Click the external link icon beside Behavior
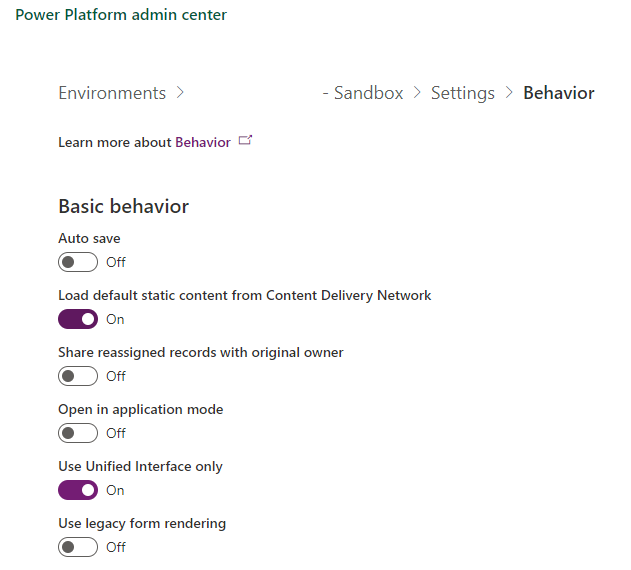This screenshot has height=570, width=631. pos(245,142)
